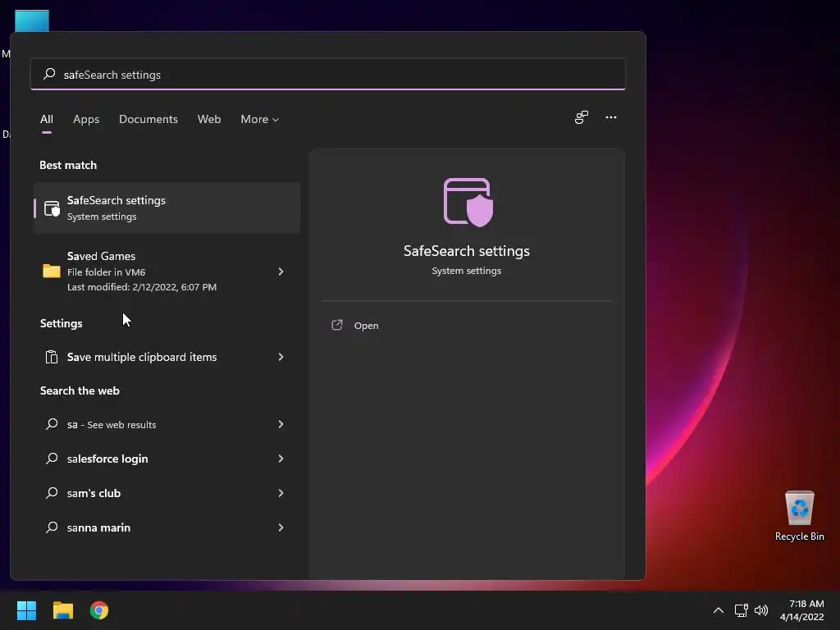The height and width of the screenshot is (630, 840).
Task: Select the salesforce login web suggestion
Action: (x=167, y=459)
